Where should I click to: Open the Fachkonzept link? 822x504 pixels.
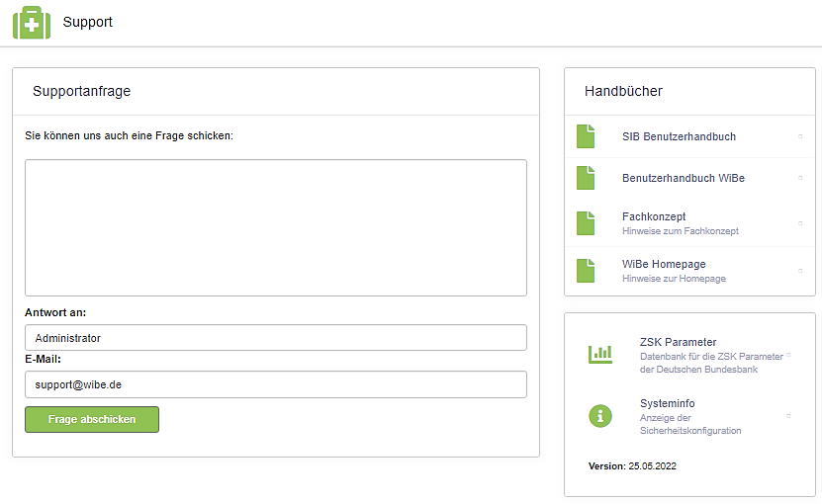coord(654,216)
